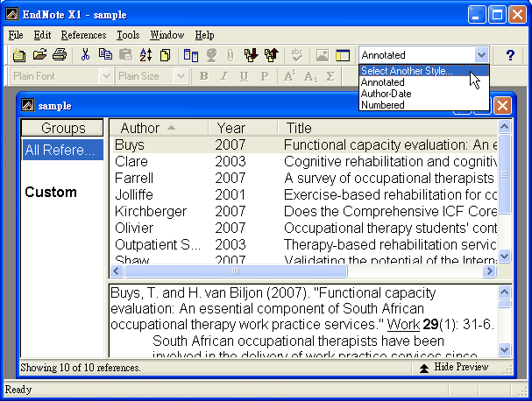Select Numbered from style list

click(x=424, y=105)
